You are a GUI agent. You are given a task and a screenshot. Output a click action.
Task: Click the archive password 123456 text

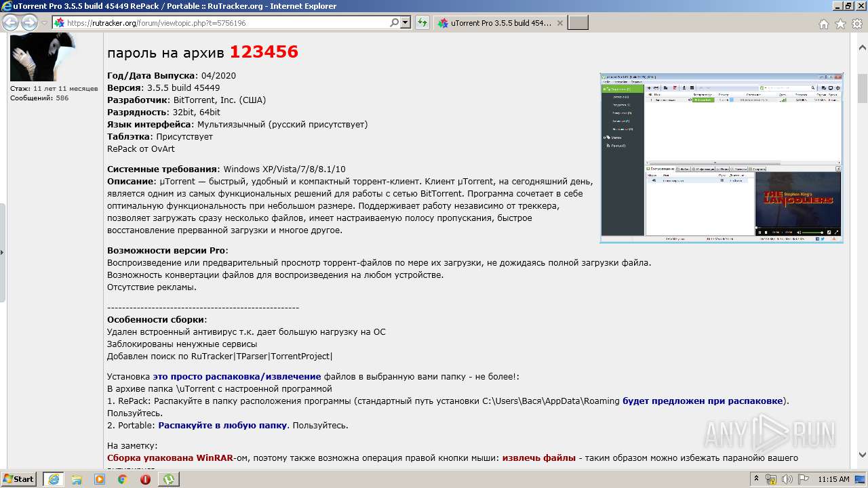coord(264,52)
